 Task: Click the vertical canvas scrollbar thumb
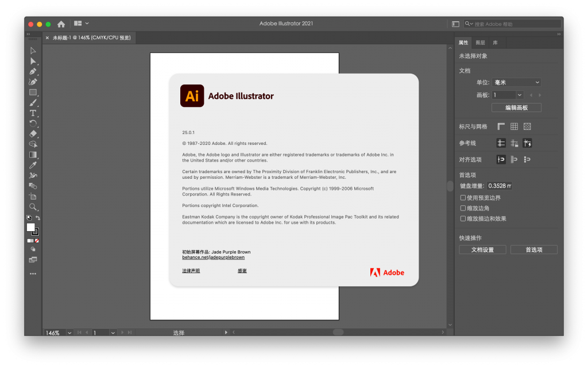coord(450,186)
